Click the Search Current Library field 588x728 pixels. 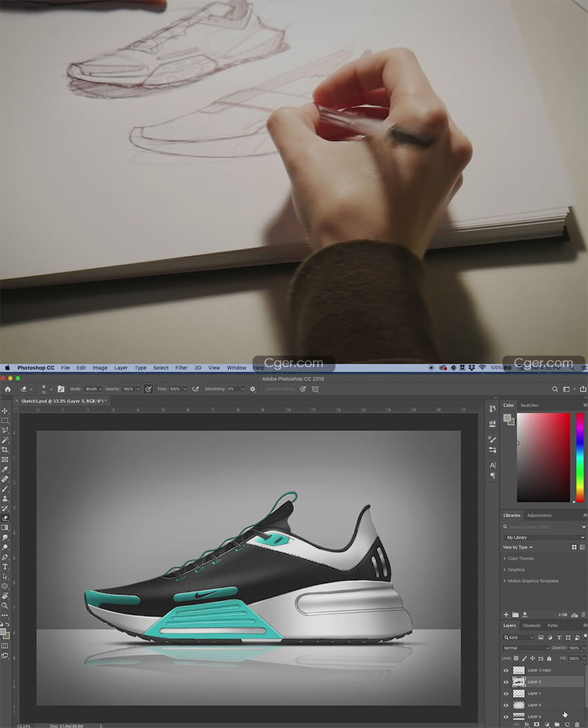tap(545, 527)
